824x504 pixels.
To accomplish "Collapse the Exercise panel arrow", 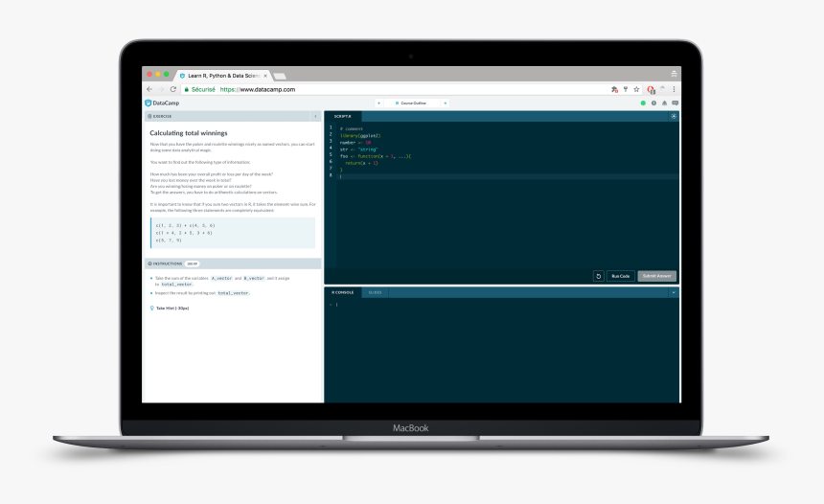I will 315,116.
